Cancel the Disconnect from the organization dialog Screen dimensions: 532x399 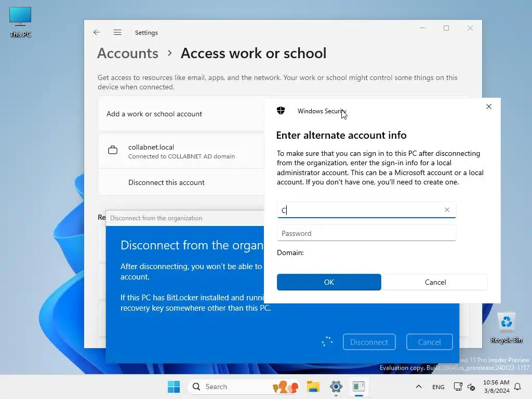pyautogui.click(x=429, y=342)
